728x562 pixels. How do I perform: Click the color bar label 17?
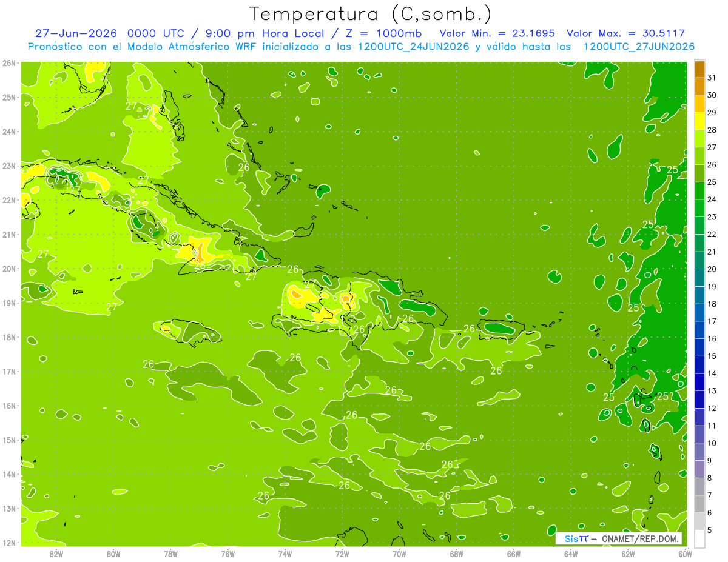712,321
